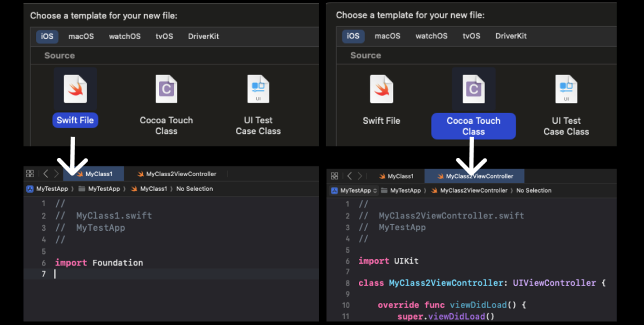Screen dimensions: 644x325
Task: Place cursor on empty line 5 in left editor
Action: (x=186, y=251)
